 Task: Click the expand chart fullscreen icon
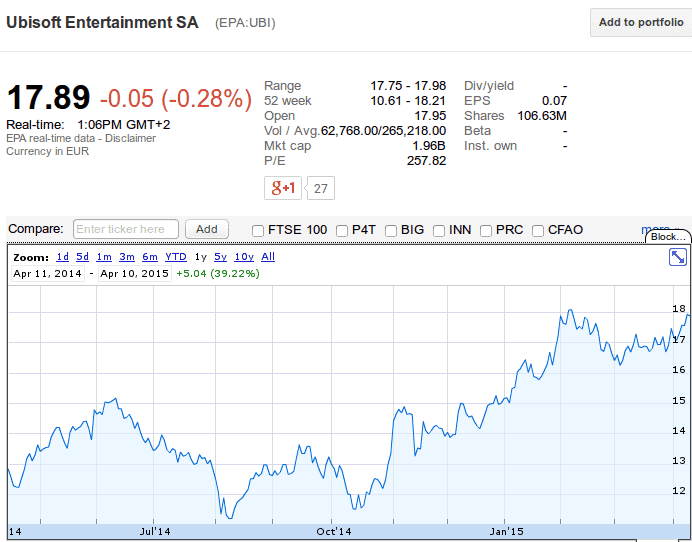(677, 257)
